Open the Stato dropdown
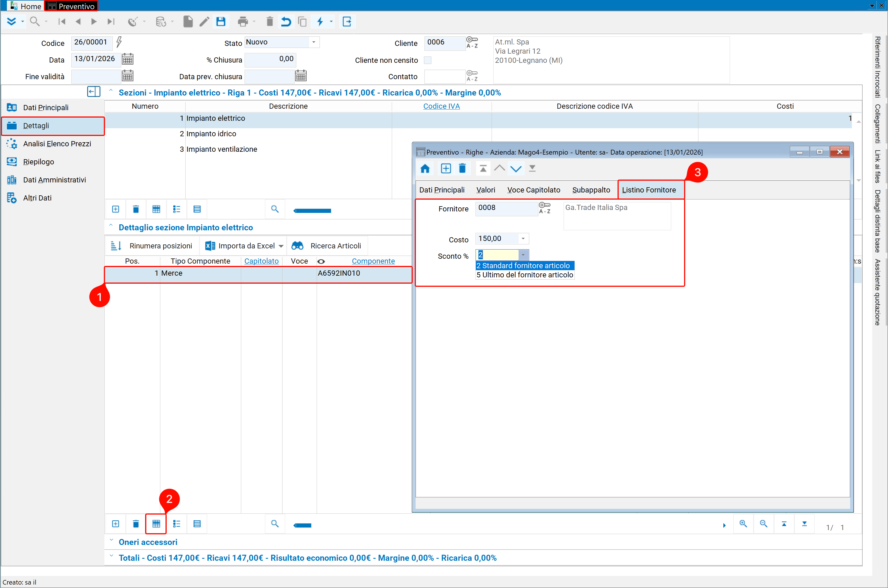The width and height of the screenshot is (888, 588). (313, 42)
